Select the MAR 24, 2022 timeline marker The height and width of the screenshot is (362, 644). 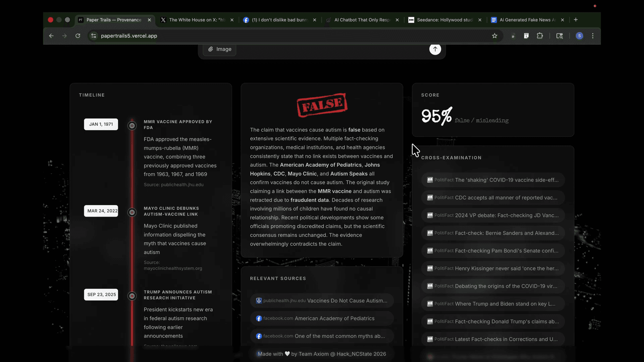tap(132, 212)
